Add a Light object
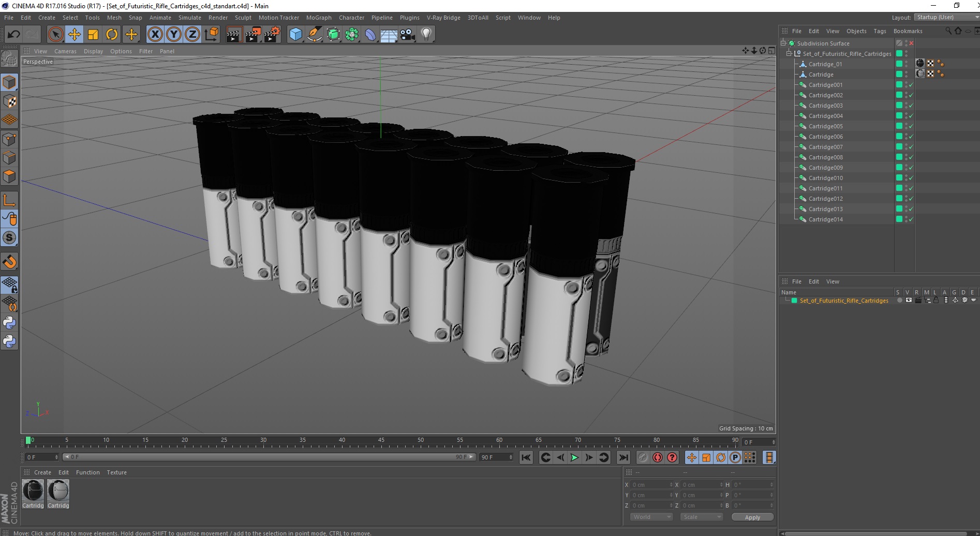This screenshot has width=980, height=536. pos(426,35)
